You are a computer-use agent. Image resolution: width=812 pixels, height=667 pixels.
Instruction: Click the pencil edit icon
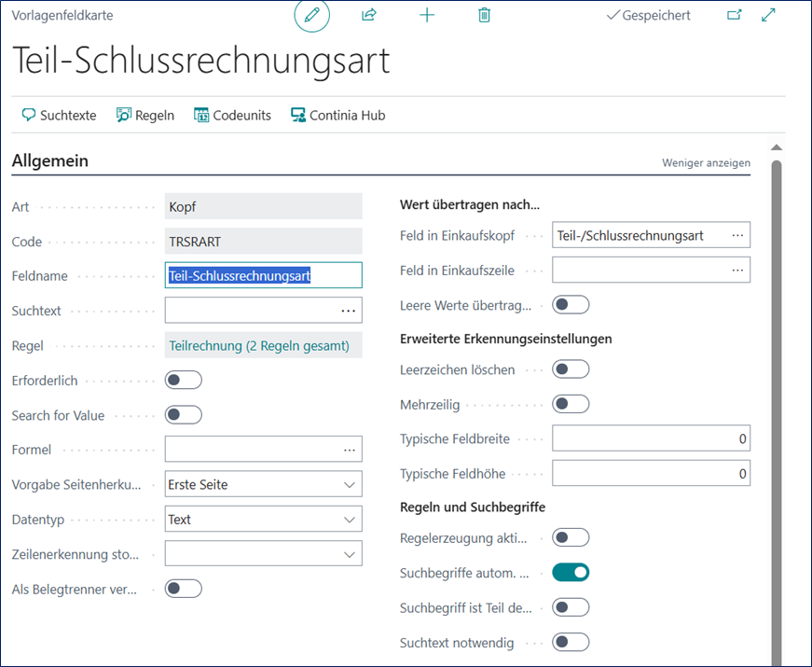tap(312, 15)
